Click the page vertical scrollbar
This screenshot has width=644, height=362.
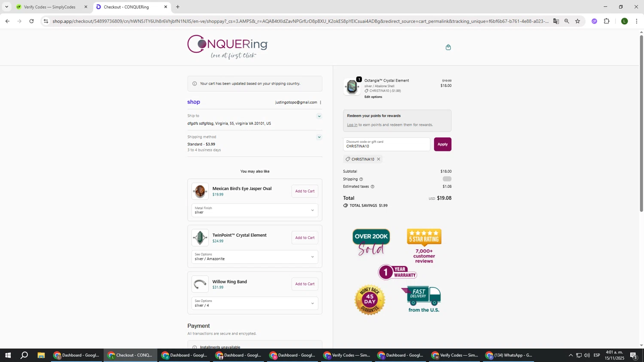coord(641,124)
